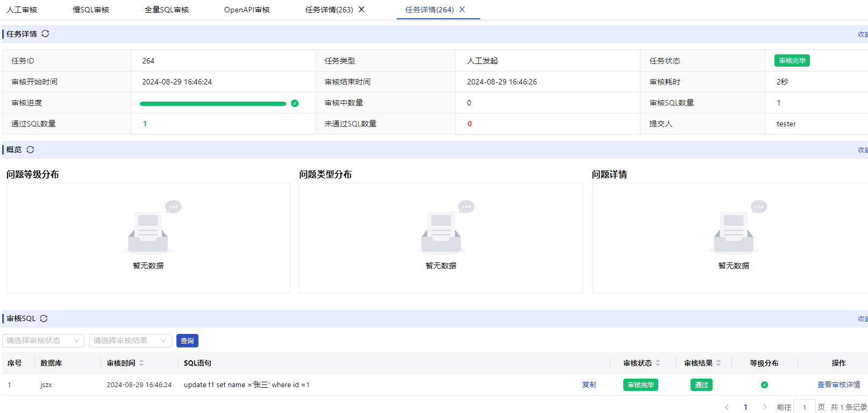This screenshot has height=413, width=868.
Task: Click the row sequence number 1
Action: click(x=9, y=385)
